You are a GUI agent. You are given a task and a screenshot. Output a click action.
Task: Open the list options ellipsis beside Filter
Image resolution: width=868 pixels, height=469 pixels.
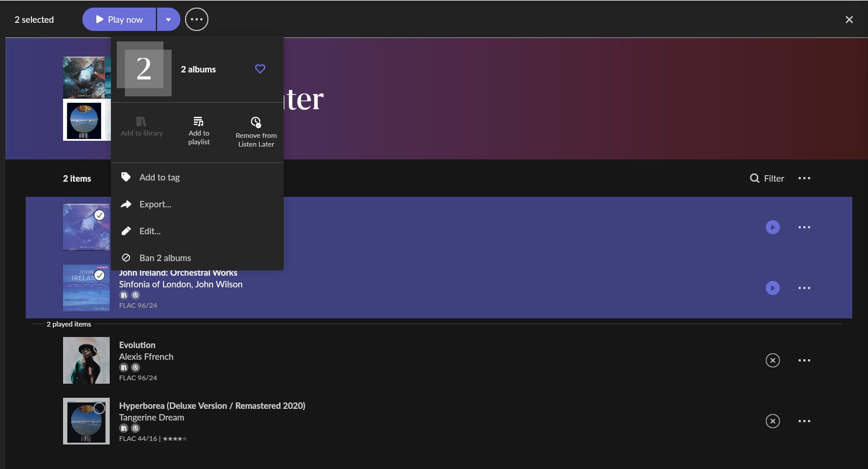tap(804, 178)
